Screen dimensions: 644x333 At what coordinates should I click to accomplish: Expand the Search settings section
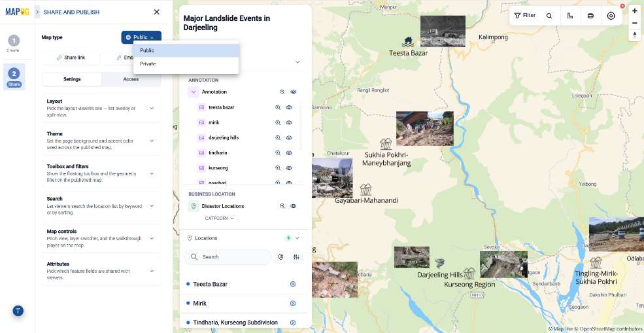[101, 206]
